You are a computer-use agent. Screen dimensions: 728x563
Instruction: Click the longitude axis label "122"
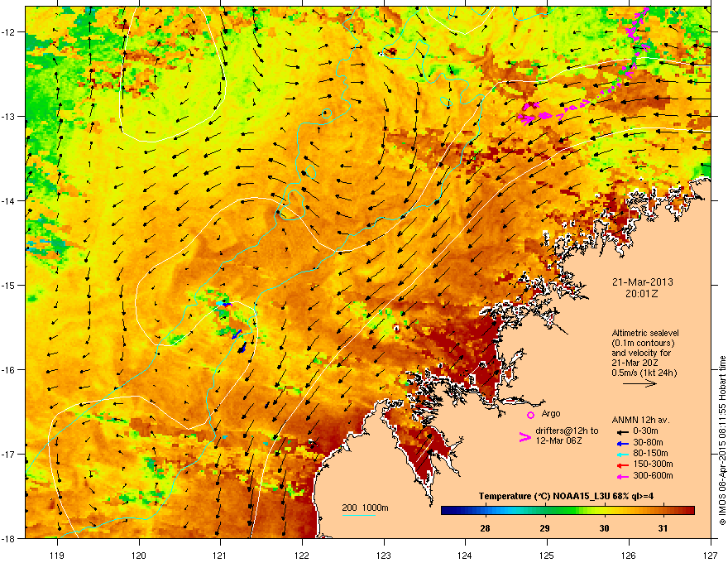302,556
